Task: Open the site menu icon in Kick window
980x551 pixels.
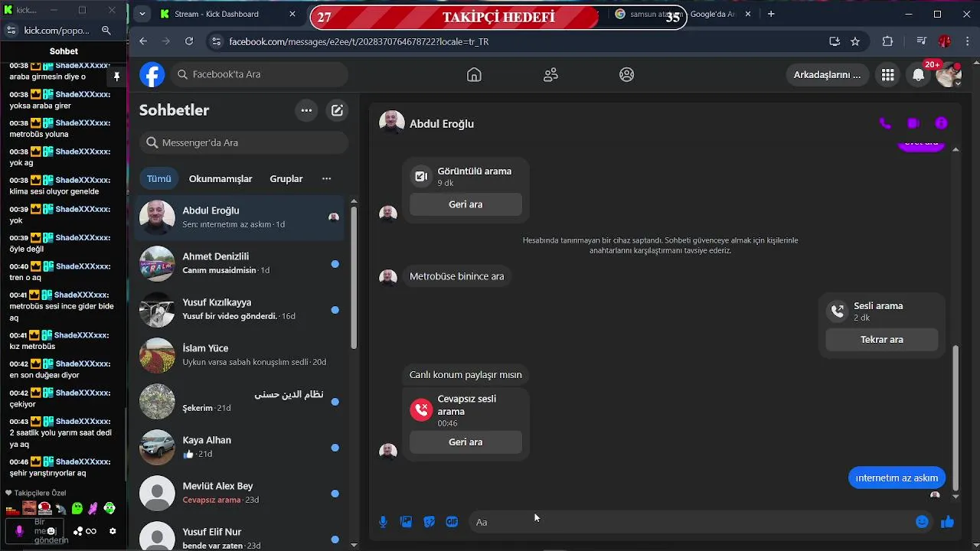Action: click(11, 30)
